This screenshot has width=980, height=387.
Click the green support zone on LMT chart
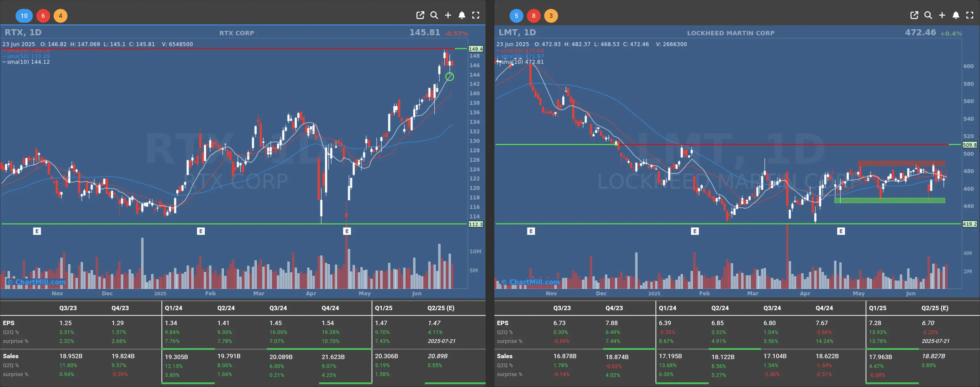coord(889,200)
